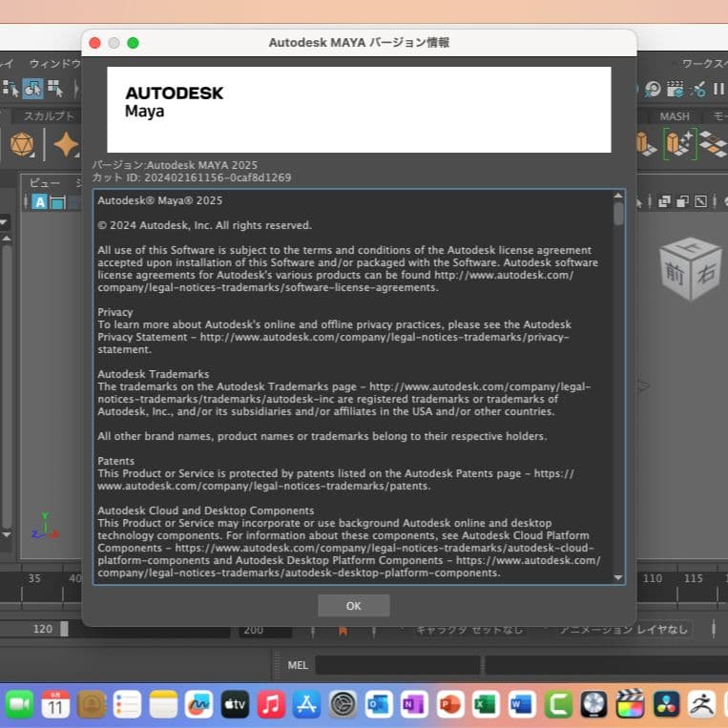Click the down arrow of the license text scrollbar
This screenshot has width=728, height=728.
(x=618, y=577)
